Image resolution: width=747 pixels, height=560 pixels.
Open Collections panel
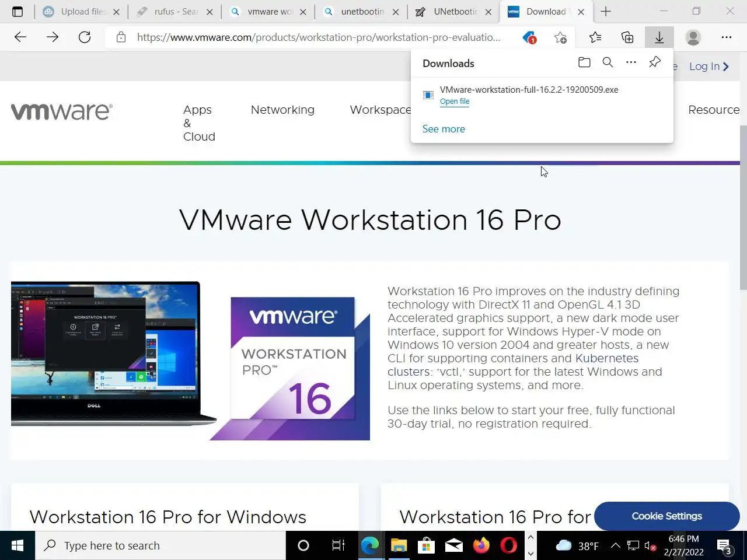pyautogui.click(x=627, y=37)
